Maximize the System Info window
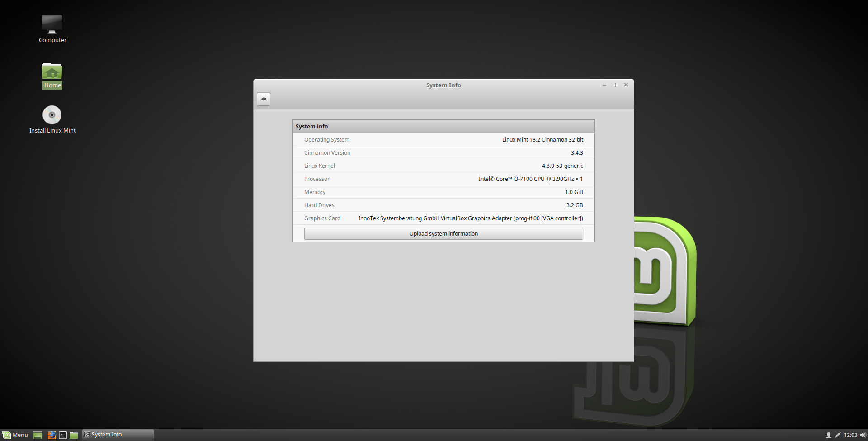 click(x=615, y=85)
